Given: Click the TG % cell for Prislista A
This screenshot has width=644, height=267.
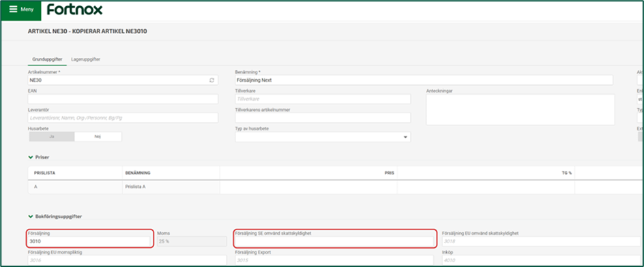Looking at the screenshot, I should [486, 187].
